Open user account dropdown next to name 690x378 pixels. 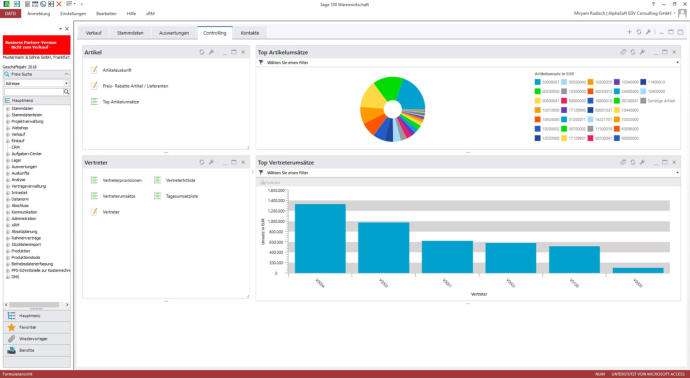(675, 14)
